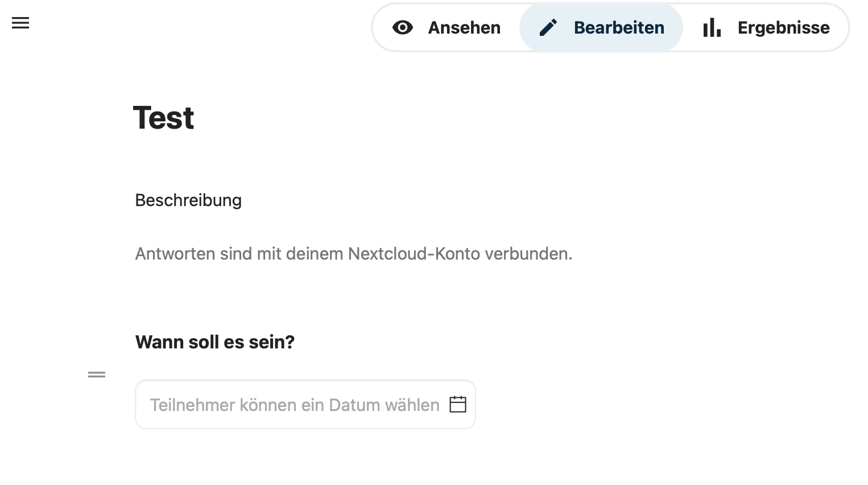This screenshot has height=485, width=868.
Task: Click the drag handle beside the question
Action: coord(97,375)
